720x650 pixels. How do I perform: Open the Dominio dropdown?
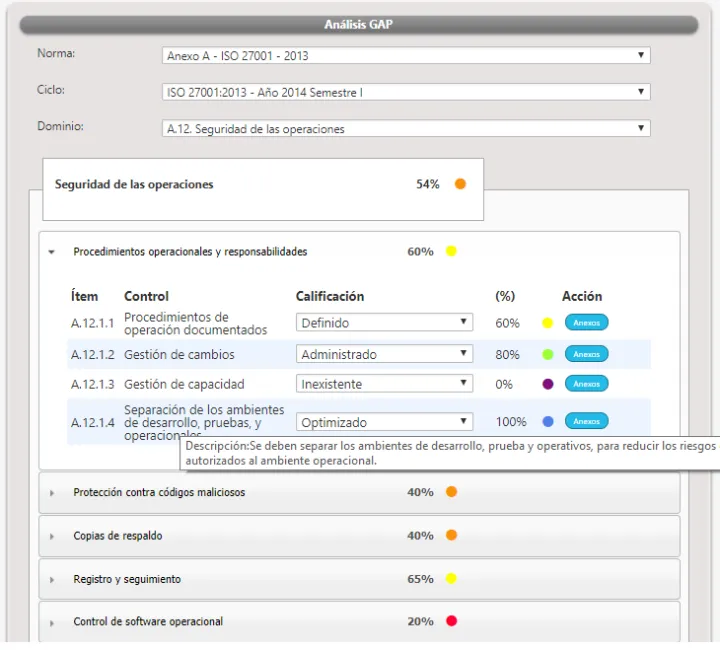click(x=406, y=129)
